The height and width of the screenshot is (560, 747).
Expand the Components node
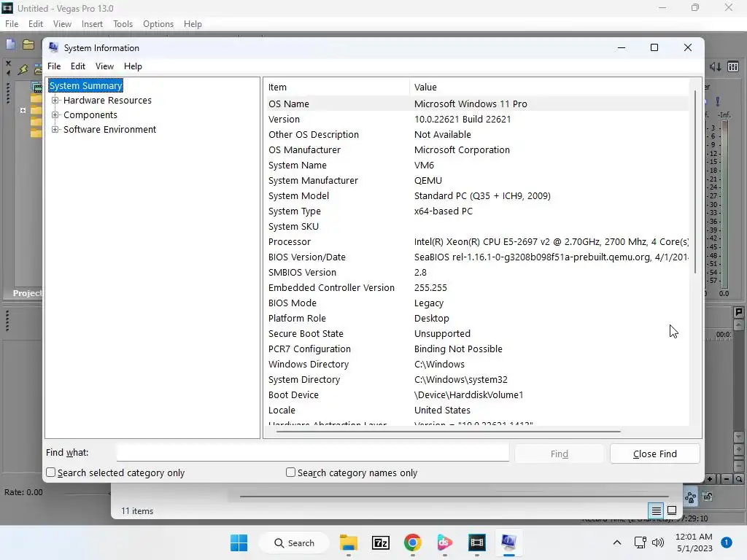click(x=55, y=115)
